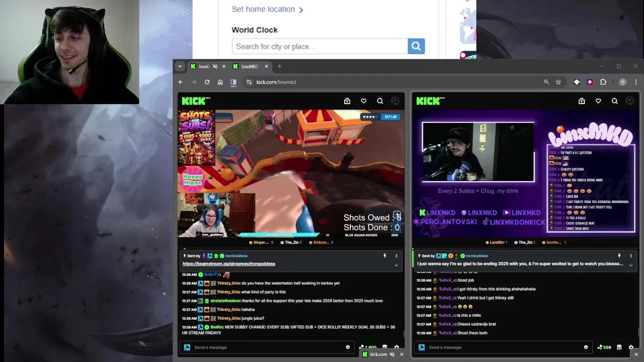Open emoji picker in left chat

[x=348, y=347]
